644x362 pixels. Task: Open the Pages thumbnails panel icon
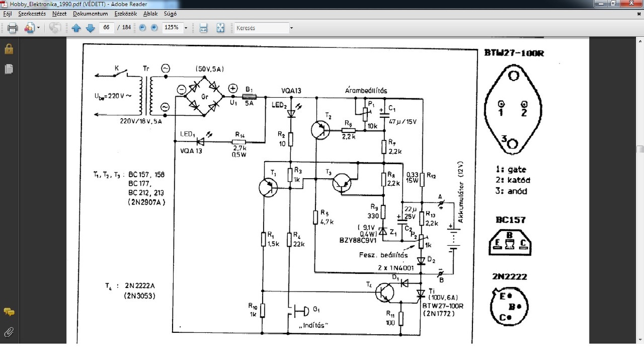click(9, 69)
